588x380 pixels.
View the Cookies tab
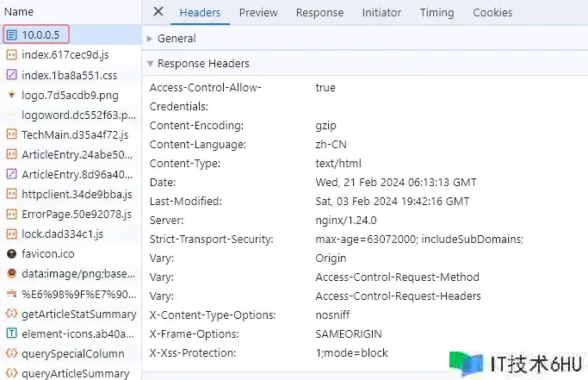coord(492,13)
